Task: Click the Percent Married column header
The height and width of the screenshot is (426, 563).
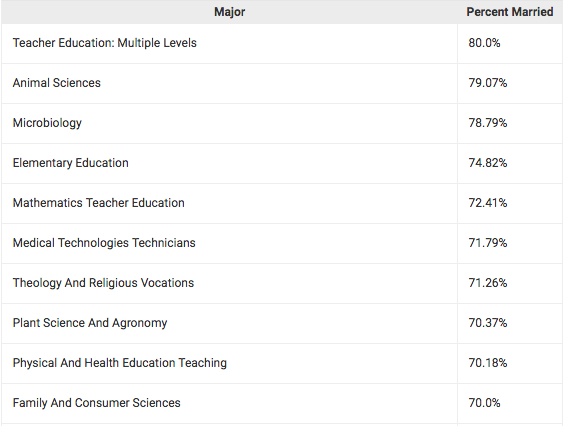Action: click(510, 12)
